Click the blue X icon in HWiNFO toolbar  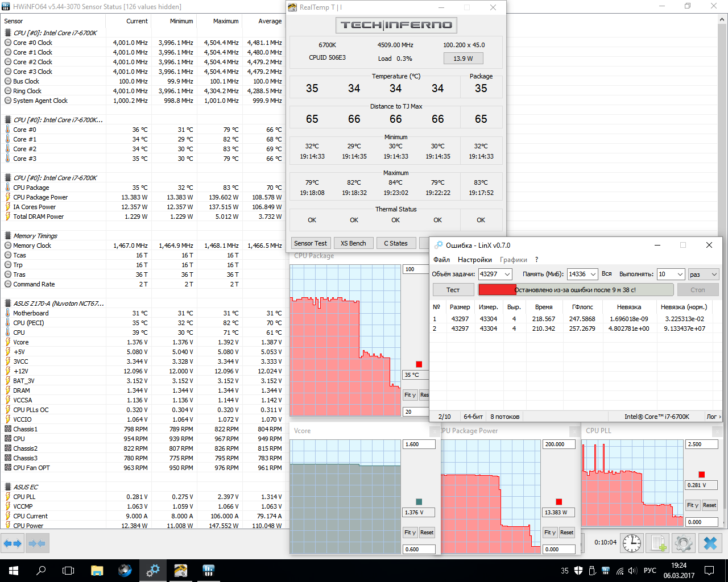[x=710, y=543]
